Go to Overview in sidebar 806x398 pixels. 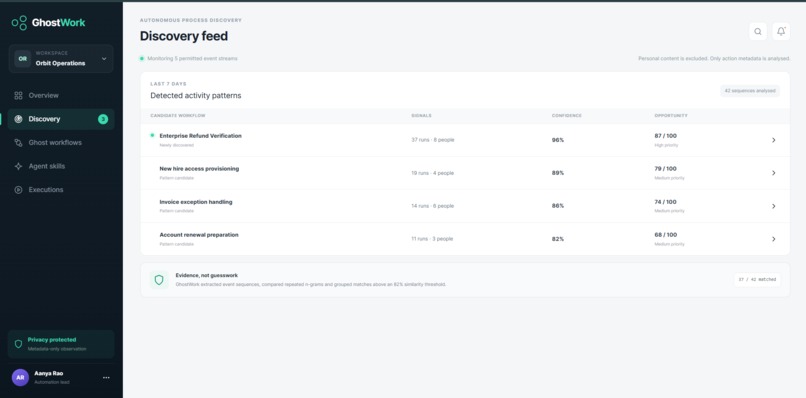click(61, 95)
